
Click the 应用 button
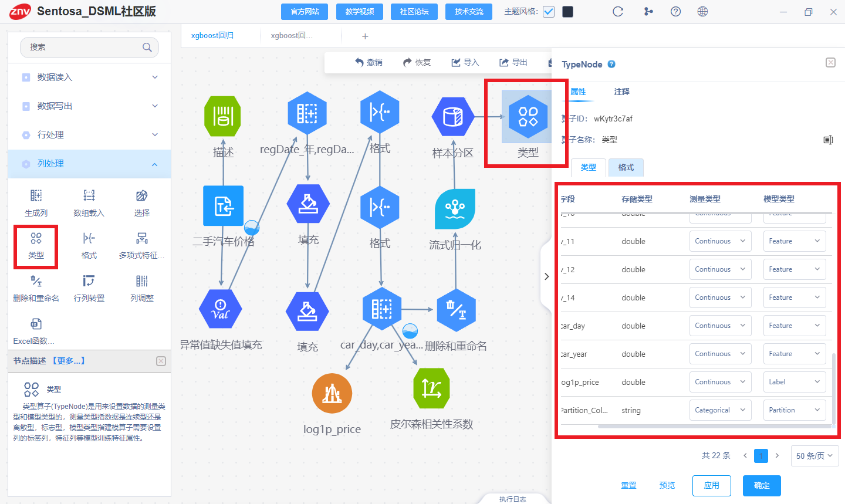[x=712, y=485]
